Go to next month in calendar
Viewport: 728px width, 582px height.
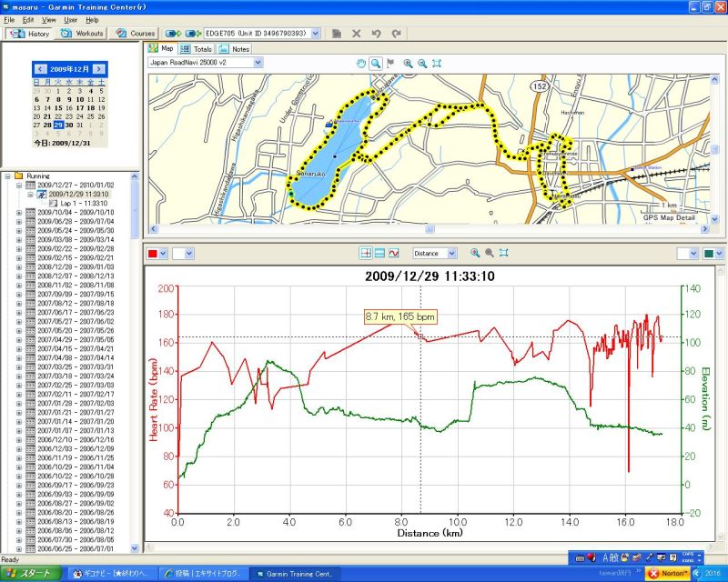[x=99, y=69]
